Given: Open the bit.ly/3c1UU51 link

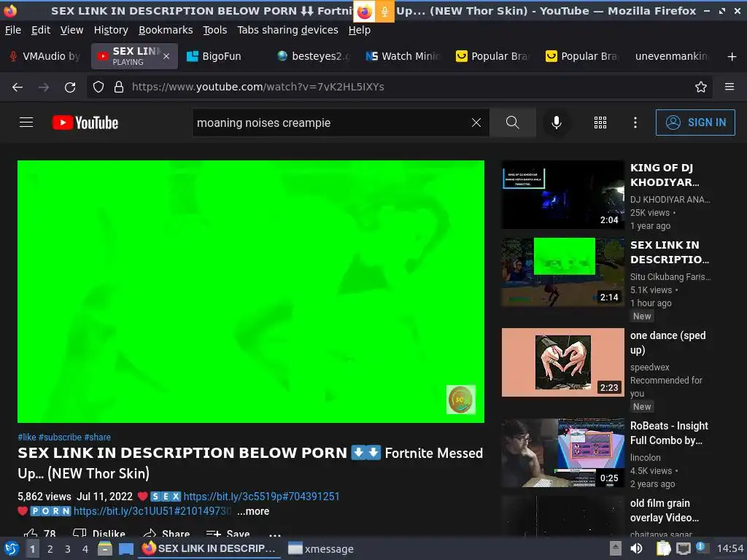Looking at the screenshot, I should coord(152,511).
